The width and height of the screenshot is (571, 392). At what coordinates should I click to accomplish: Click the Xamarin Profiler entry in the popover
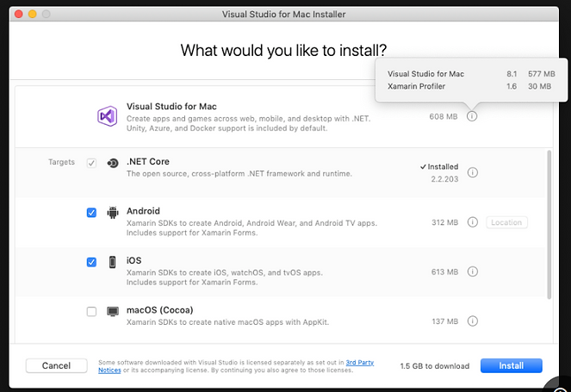pos(416,86)
